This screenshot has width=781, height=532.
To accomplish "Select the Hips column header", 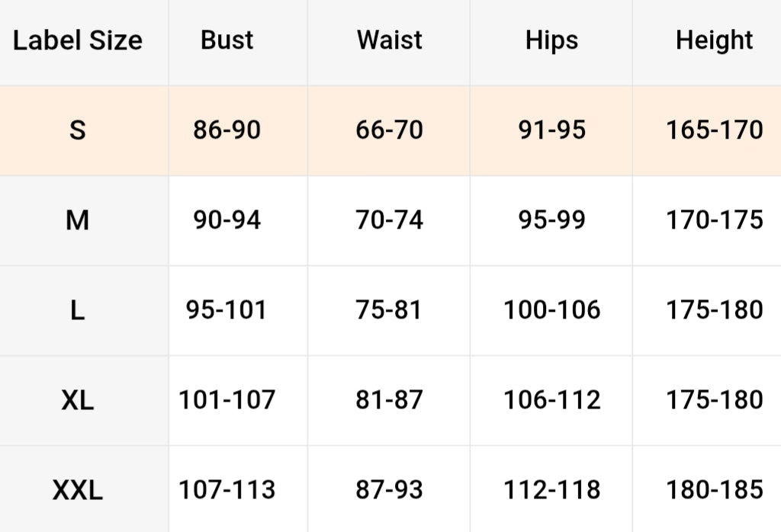I will coord(551,40).
